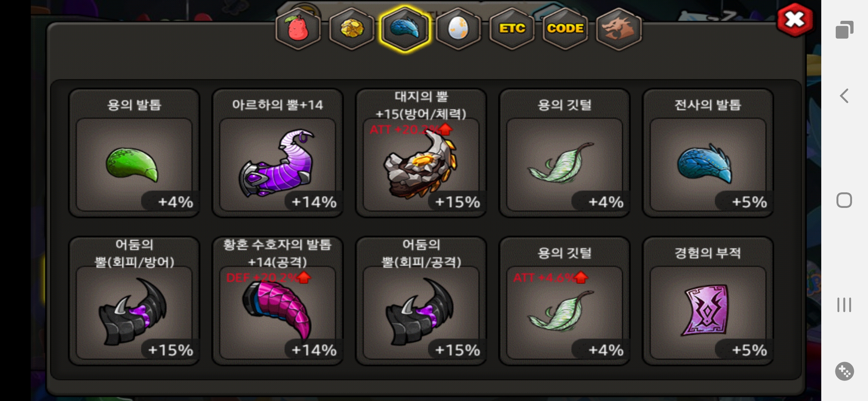This screenshot has width=868, height=401.
Task: Select the purple experience talisman +5%
Action: point(708,301)
